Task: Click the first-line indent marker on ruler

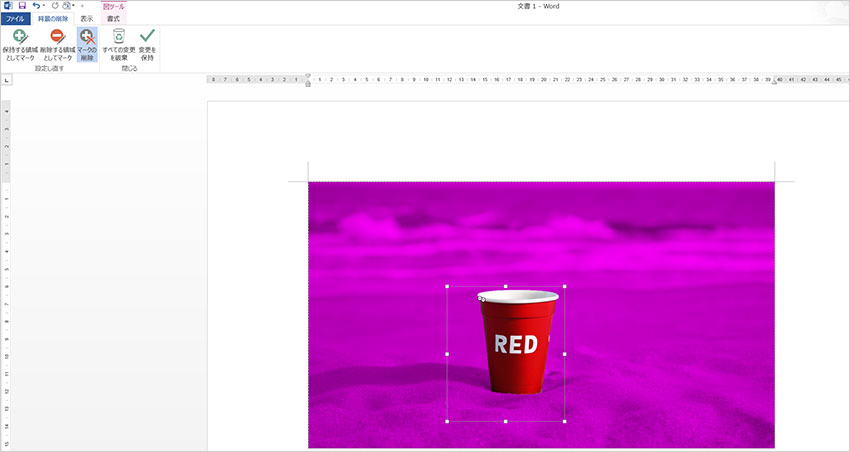Action: [308, 76]
